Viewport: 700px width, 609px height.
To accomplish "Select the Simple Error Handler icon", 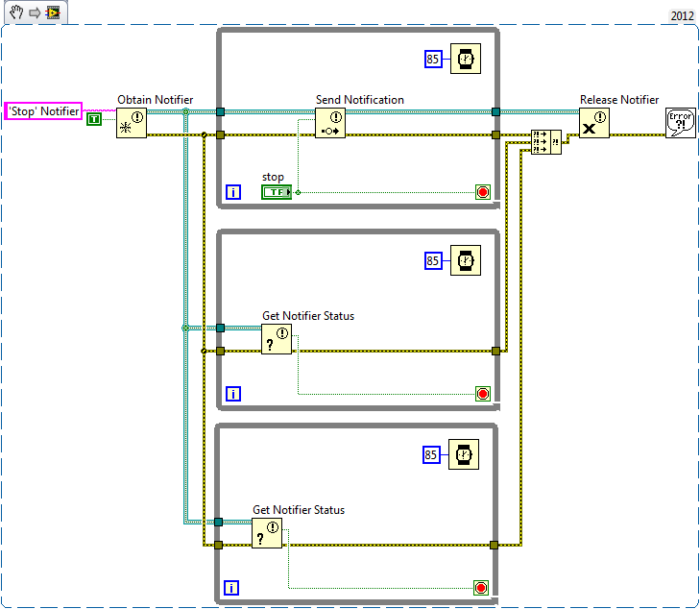I will (680, 123).
